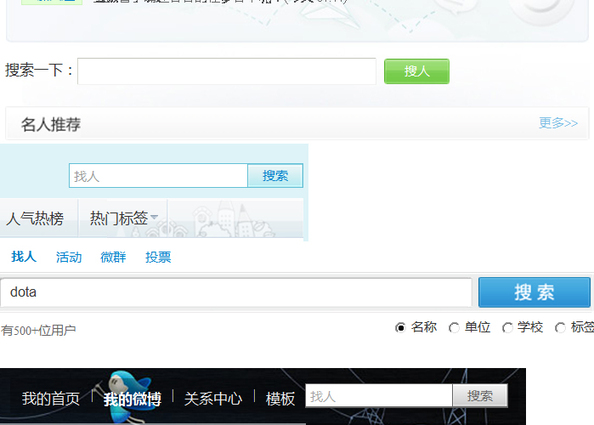
Task: Click the gray 搜索 button in dark header
Action: (480, 396)
